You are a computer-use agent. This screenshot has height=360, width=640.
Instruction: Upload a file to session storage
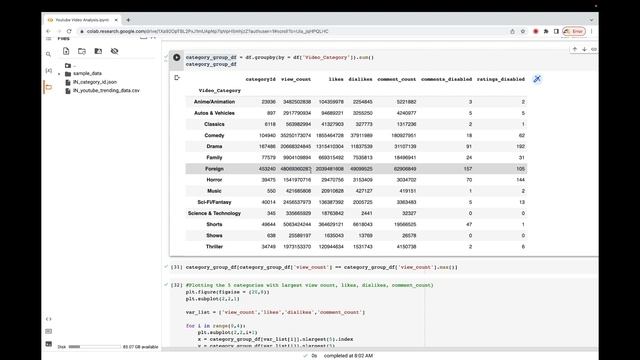66,51
